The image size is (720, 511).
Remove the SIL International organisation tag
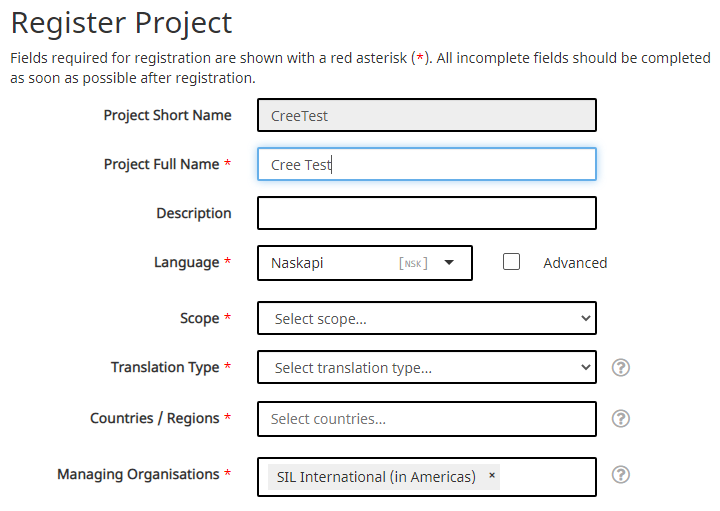coord(492,476)
